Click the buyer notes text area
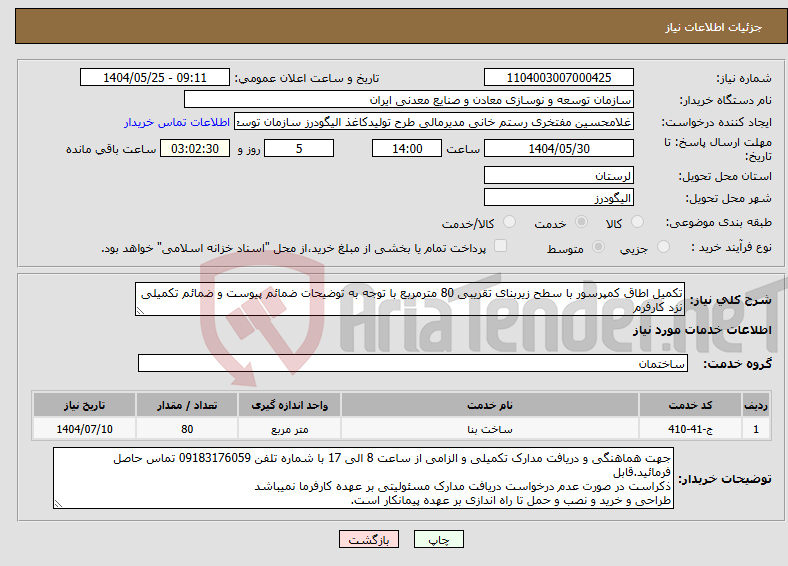 pos(363,479)
